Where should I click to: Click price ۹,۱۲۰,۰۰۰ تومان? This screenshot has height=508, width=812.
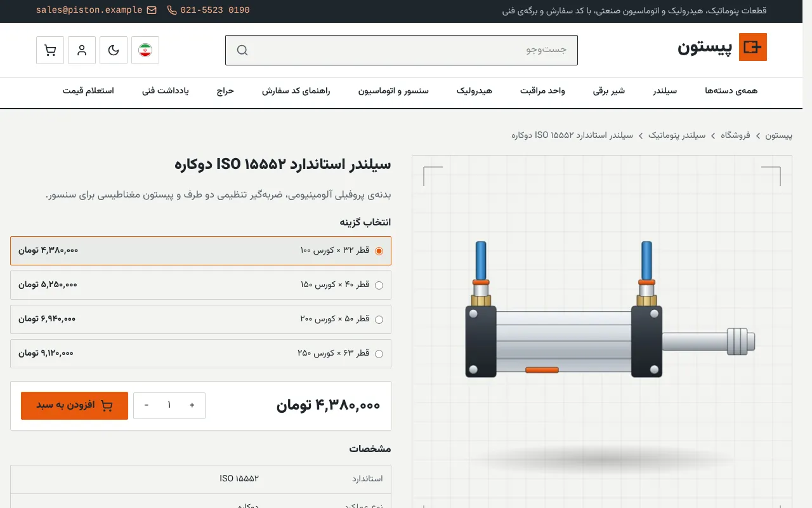coord(46,354)
